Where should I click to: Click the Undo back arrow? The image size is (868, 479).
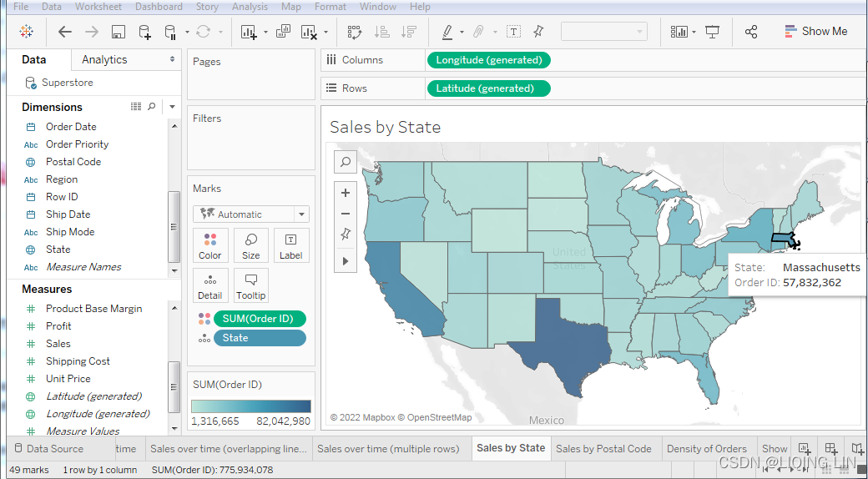(x=65, y=32)
